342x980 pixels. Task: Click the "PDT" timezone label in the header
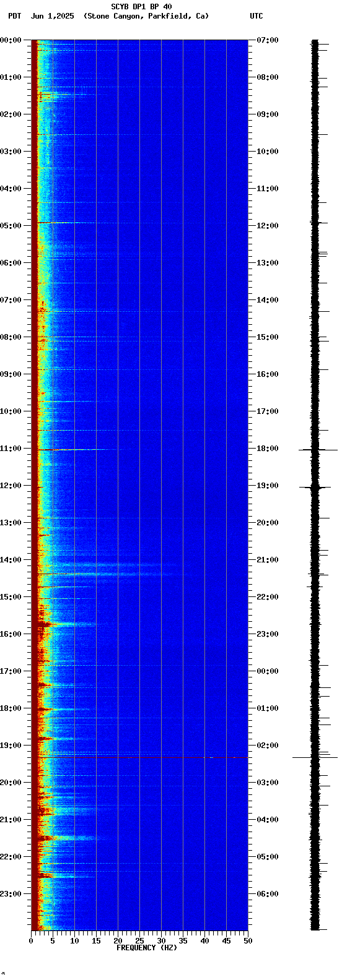[14, 16]
